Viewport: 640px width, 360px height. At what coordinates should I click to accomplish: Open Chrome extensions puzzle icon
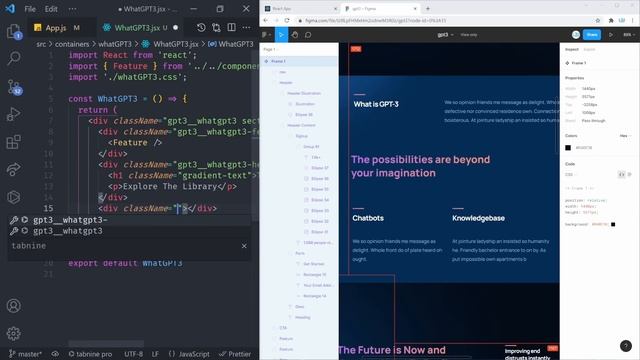click(611, 20)
